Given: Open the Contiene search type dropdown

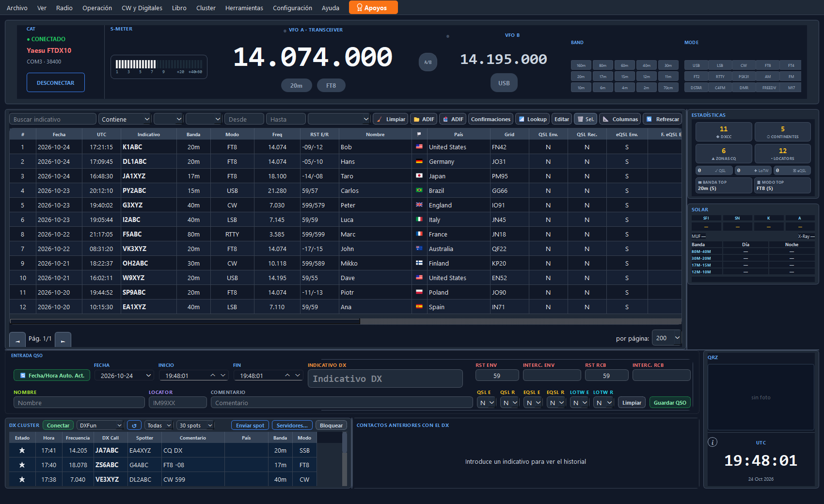Looking at the screenshot, I should pyautogui.click(x=125, y=119).
